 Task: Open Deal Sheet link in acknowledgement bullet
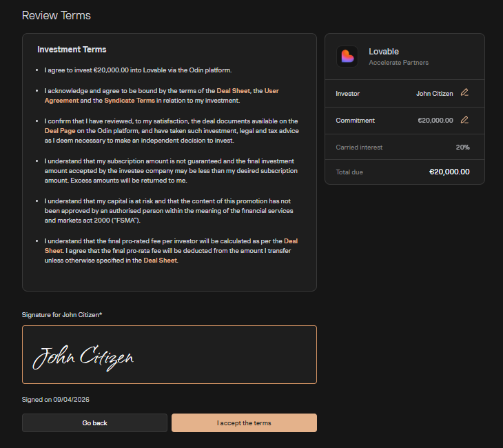click(234, 91)
